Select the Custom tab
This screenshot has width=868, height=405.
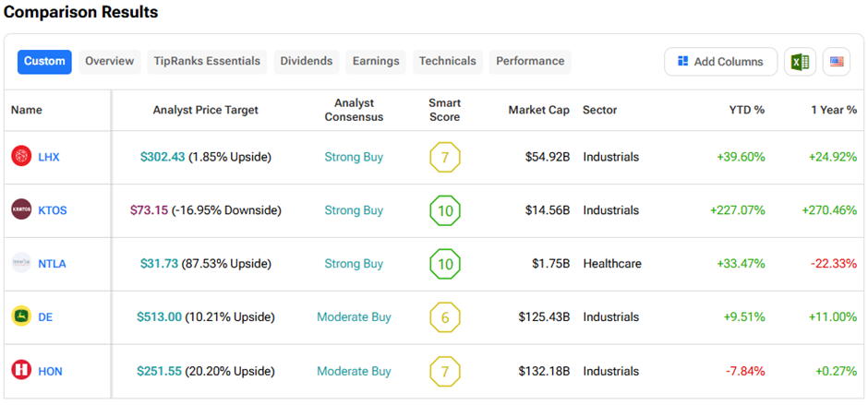point(44,62)
